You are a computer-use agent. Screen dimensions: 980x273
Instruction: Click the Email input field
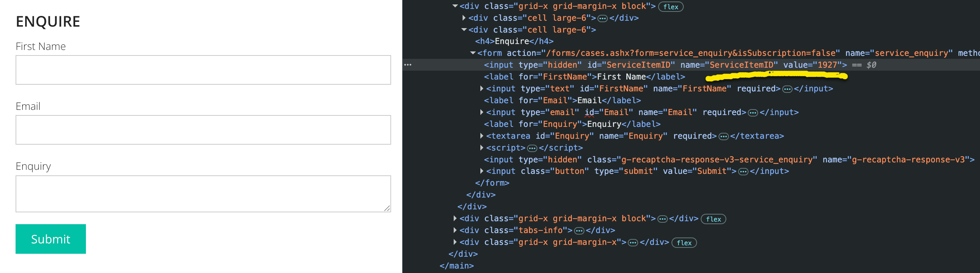[203, 130]
